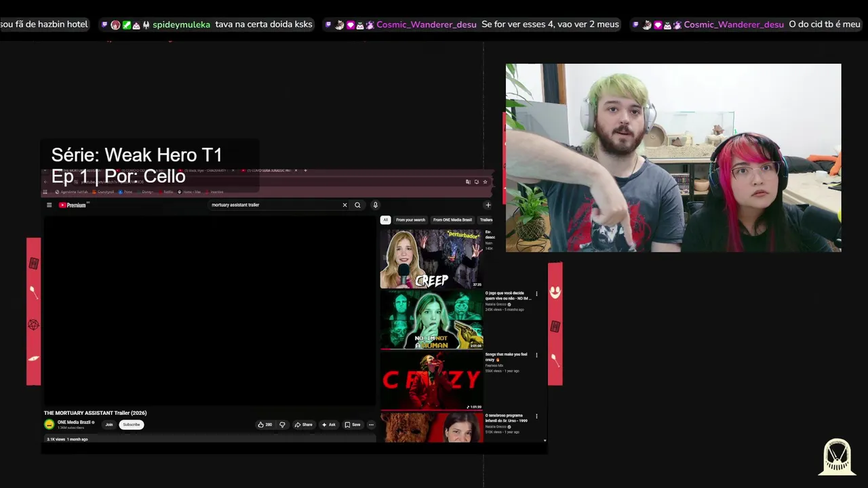Open options menu for 'O jogo que você decide' video
This screenshot has height=488, width=868.
536,293
